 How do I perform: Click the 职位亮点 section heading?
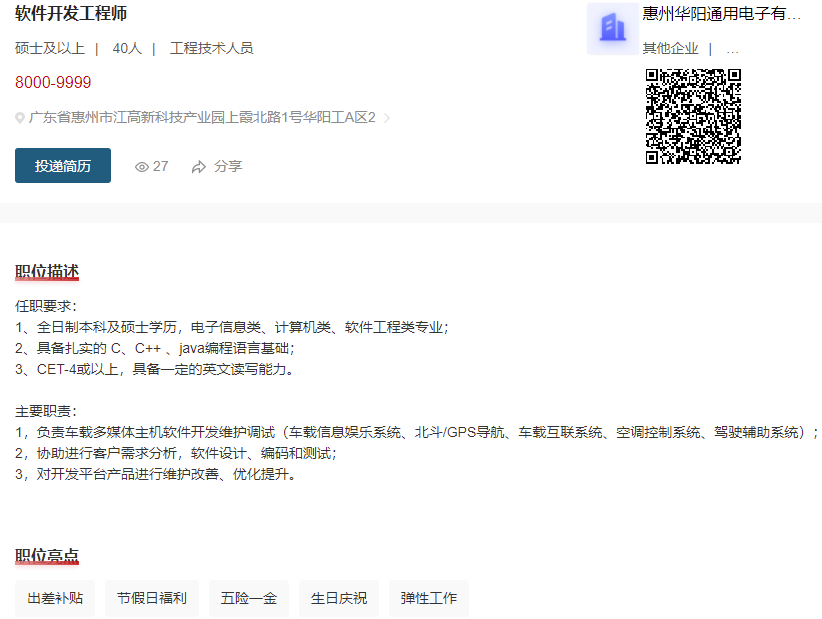(x=47, y=556)
